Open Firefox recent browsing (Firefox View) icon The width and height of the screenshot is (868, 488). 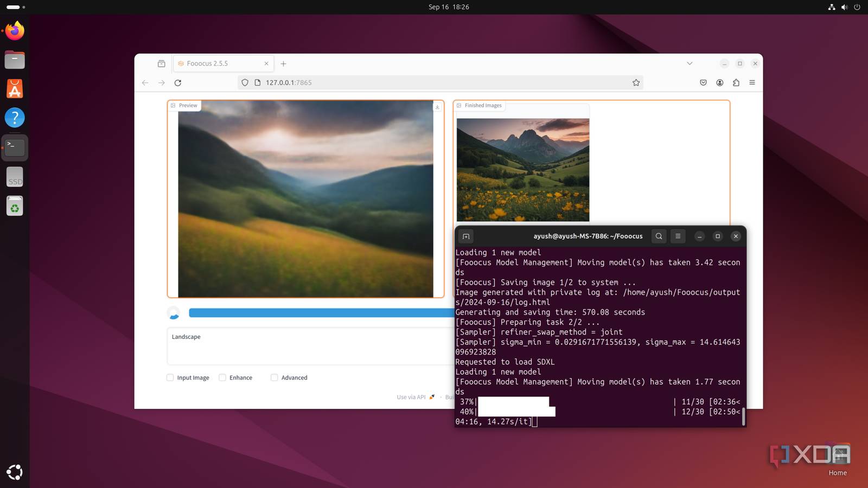tap(161, 63)
